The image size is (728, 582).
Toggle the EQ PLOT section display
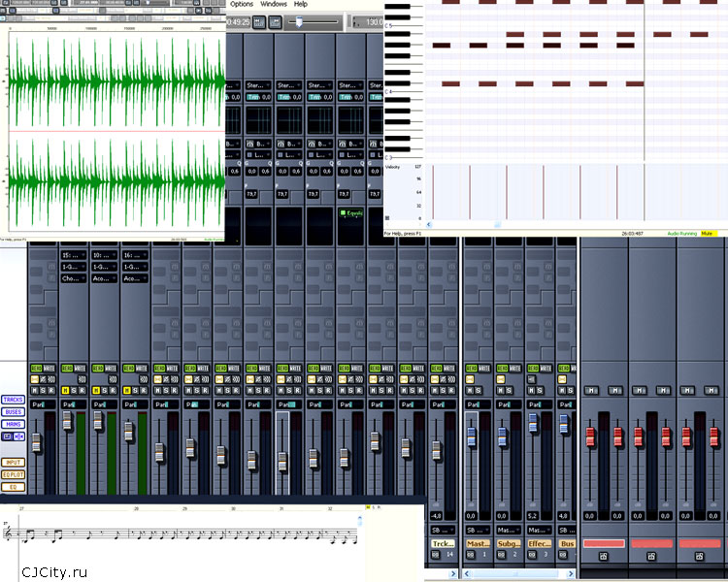tap(14, 474)
